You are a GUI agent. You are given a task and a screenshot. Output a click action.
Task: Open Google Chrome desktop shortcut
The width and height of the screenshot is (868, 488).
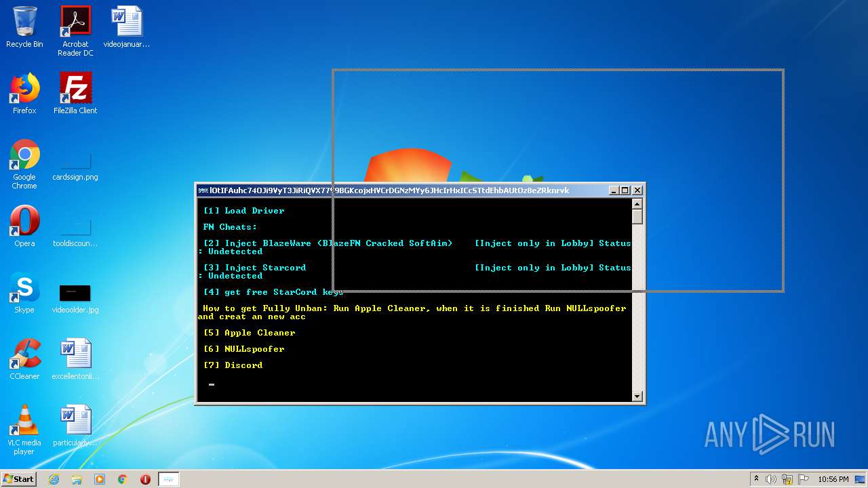point(24,165)
